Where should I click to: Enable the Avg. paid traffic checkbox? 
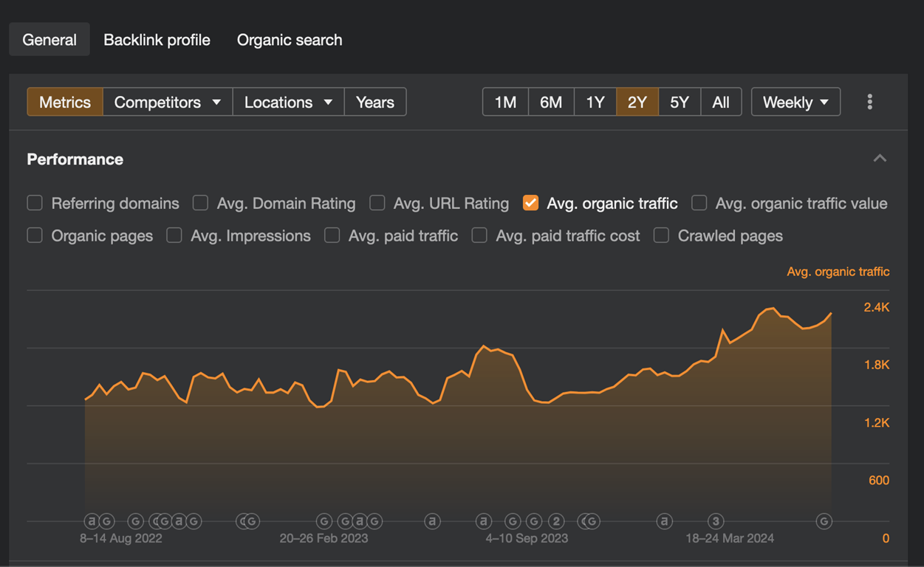coord(332,236)
